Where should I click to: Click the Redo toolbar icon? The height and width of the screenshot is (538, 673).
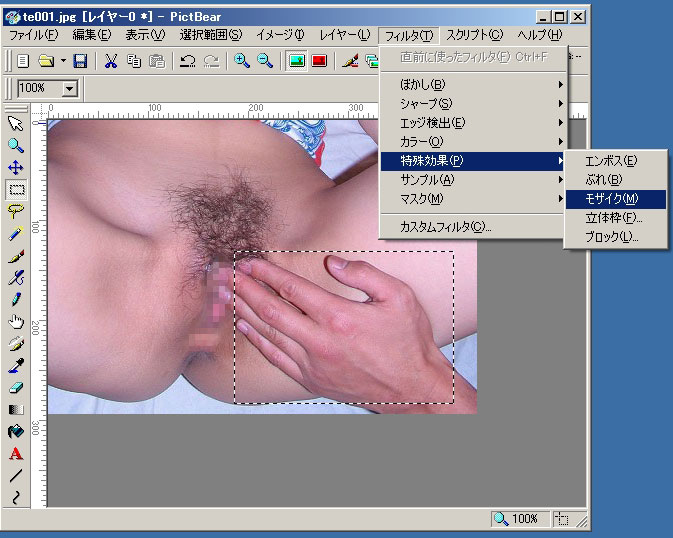pos(211,61)
